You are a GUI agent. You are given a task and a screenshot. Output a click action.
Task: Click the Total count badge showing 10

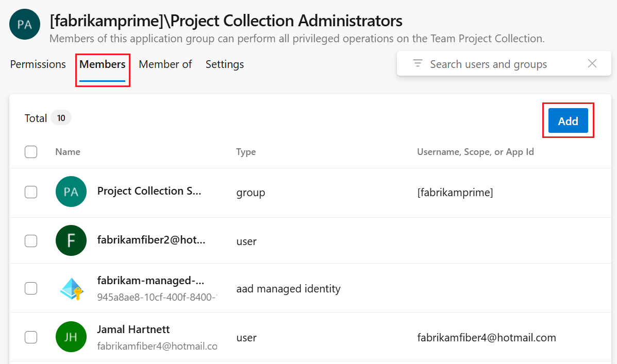point(61,117)
